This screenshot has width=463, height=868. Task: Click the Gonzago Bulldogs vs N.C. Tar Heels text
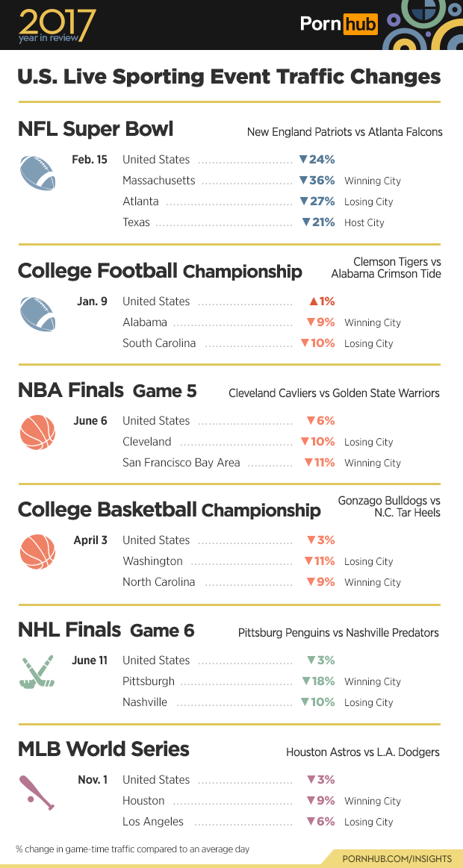click(x=389, y=507)
